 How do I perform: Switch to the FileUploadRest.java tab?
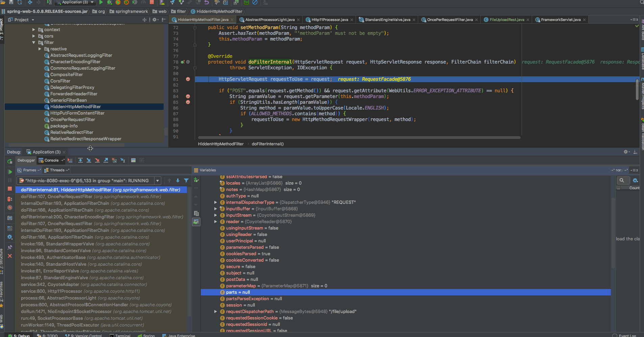coord(506,20)
